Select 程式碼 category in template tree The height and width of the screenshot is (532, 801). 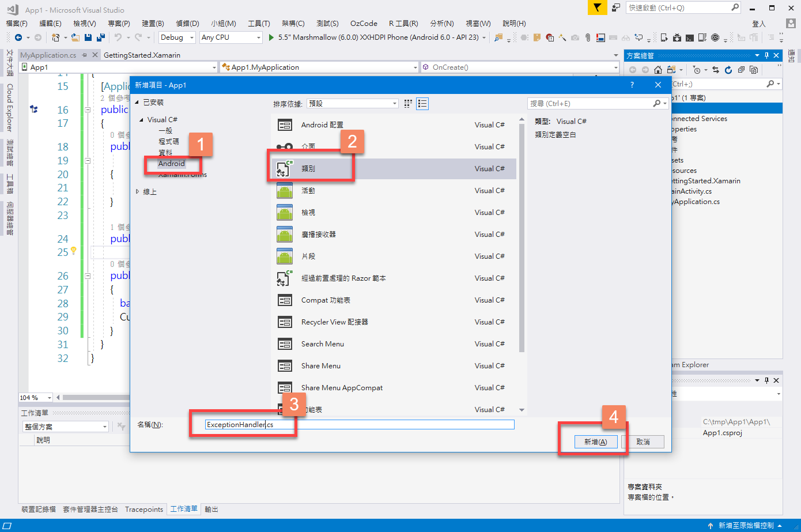pyautogui.click(x=169, y=142)
